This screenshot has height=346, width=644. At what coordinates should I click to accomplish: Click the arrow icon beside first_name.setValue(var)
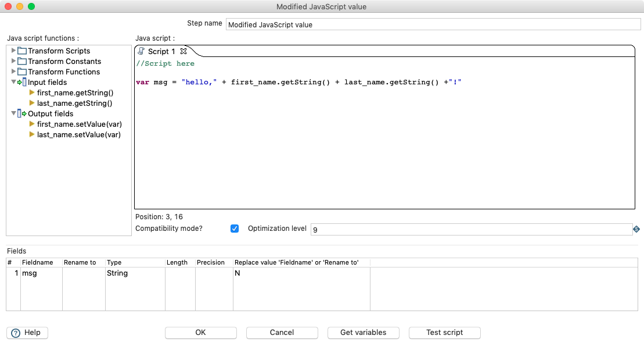(32, 124)
